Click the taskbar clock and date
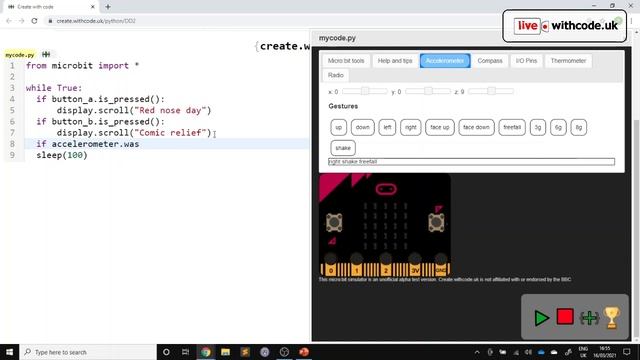Viewport: 640px width, 360px height. point(604,352)
